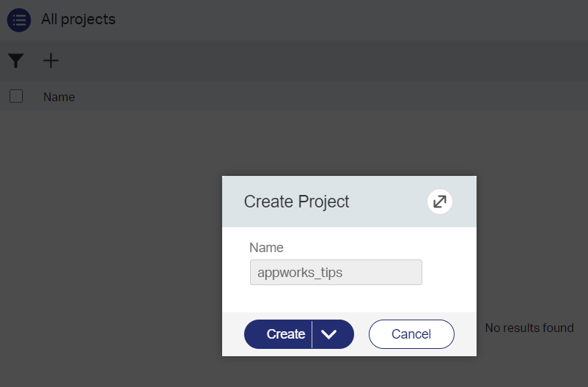Click the white dialog body beside the Name field

coord(449,273)
